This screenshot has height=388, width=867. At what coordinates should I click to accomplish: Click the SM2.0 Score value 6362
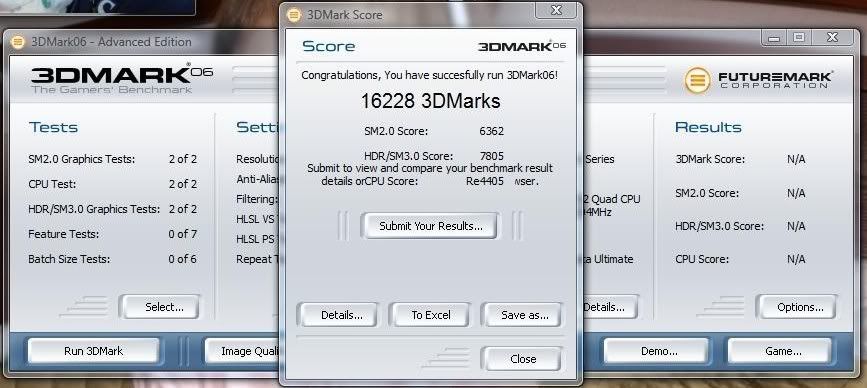coord(492,132)
